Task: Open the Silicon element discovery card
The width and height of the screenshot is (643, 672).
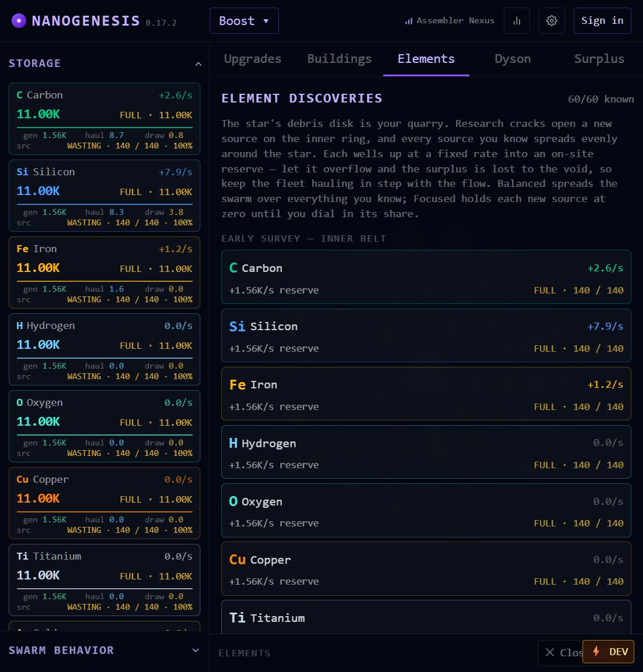Action: (x=426, y=335)
